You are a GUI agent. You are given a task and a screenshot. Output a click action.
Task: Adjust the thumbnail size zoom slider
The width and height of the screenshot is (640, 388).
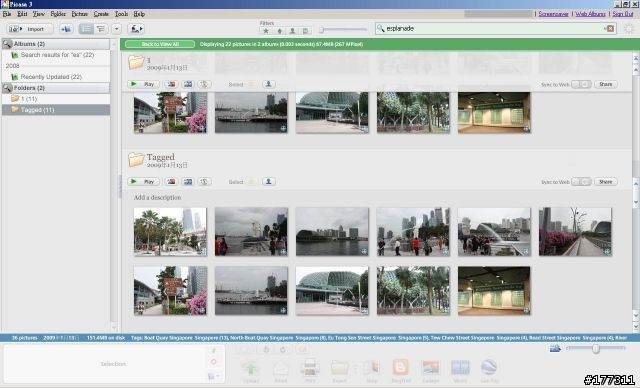(596, 348)
